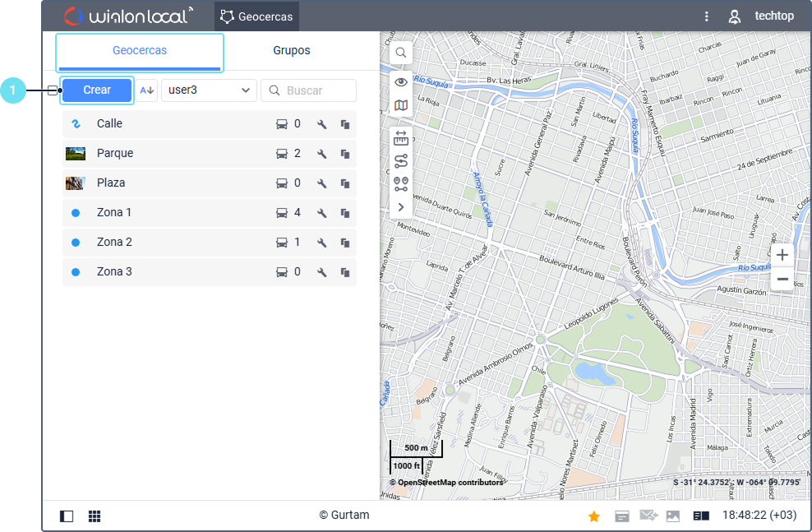Switch to the Grupos tab
The height and width of the screenshot is (532, 812).
coord(292,51)
